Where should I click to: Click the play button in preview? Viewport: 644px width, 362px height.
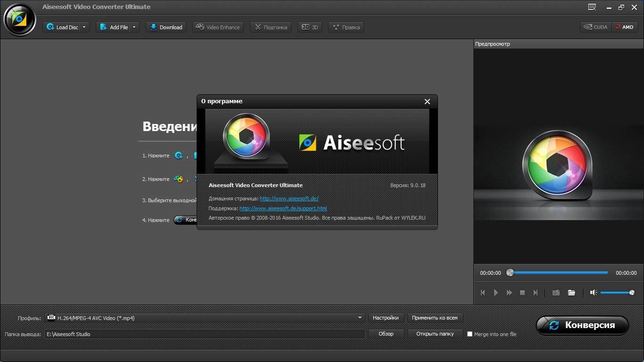(x=496, y=293)
